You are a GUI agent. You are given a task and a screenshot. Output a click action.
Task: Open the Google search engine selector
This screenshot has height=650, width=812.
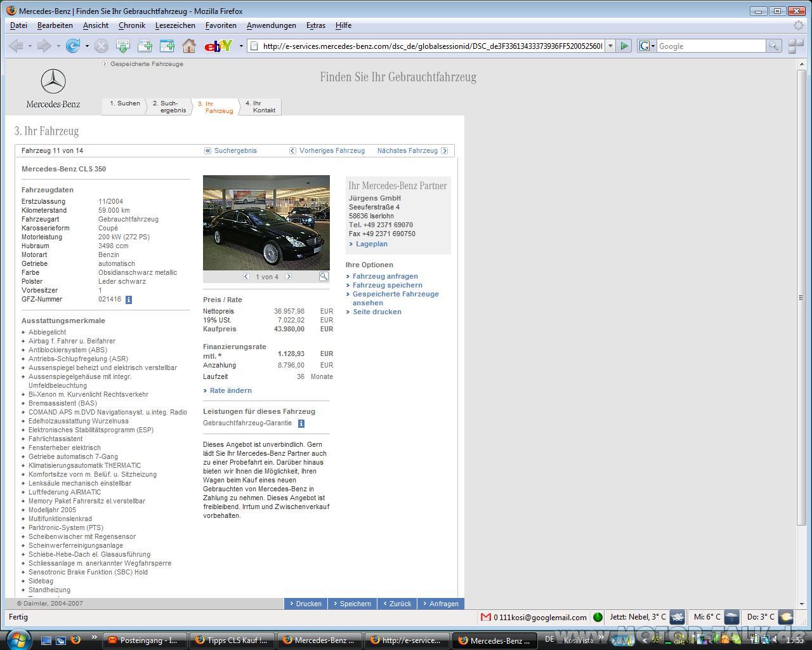click(646, 46)
